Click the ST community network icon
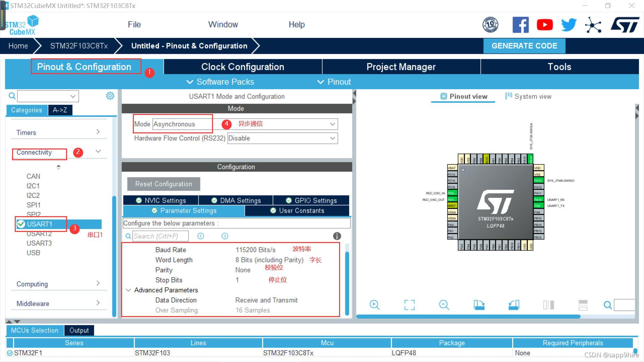This screenshot has width=644, height=362. 593,25
